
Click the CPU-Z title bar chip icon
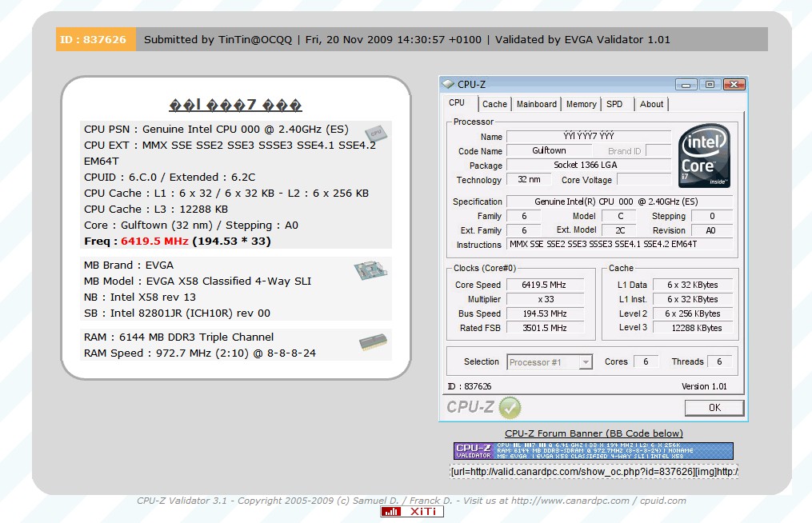click(x=447, y=84)
